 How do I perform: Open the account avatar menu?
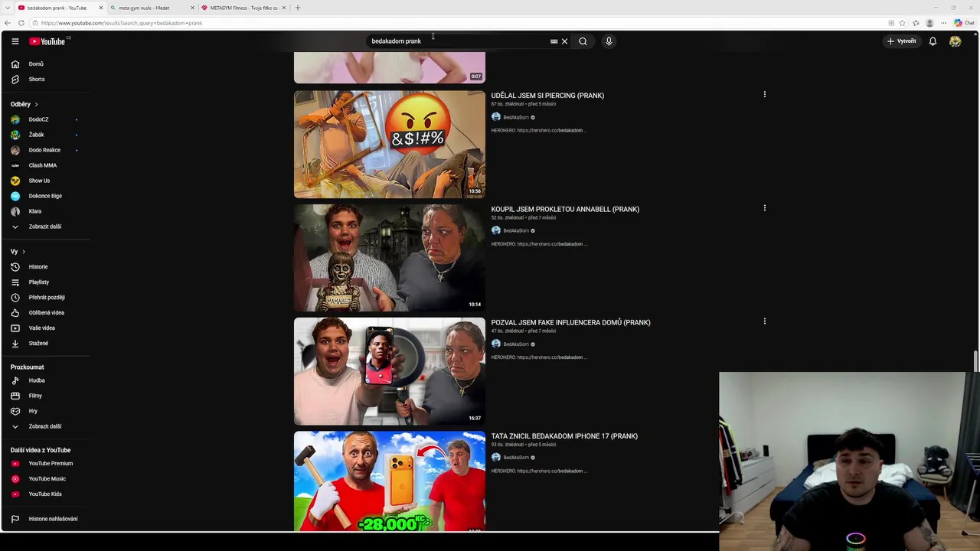click(x=955, y=41)
